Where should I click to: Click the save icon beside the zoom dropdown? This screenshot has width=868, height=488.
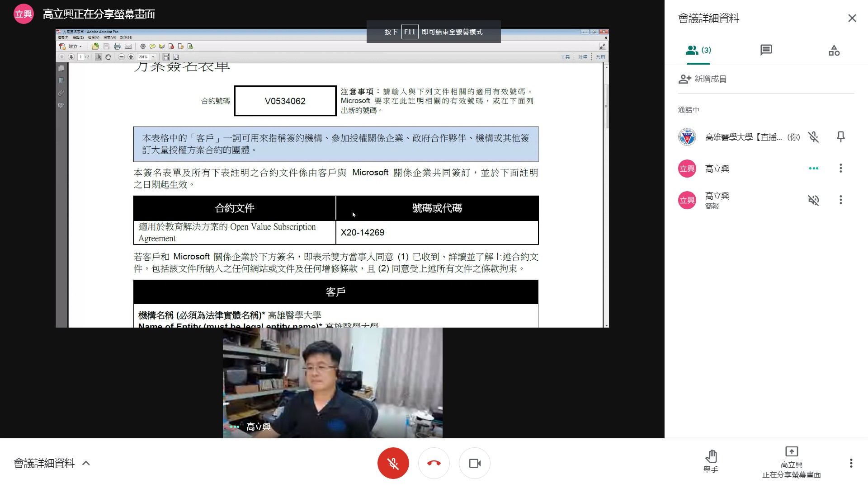[x=166, y=57]
